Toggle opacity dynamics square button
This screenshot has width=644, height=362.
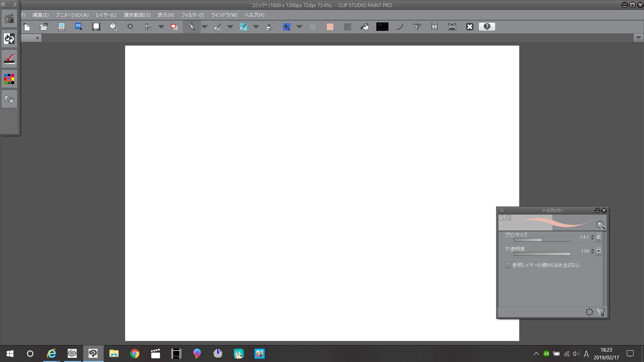coord(598,251)
